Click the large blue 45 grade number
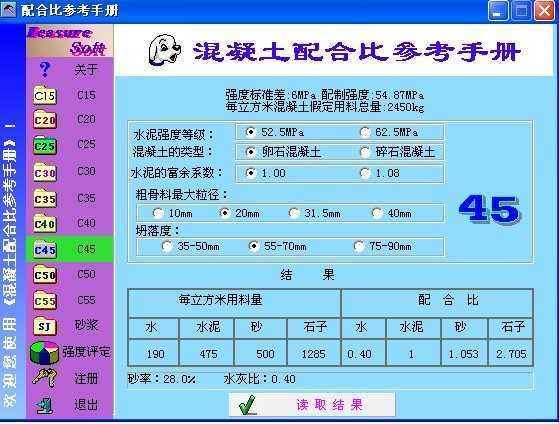Viewport: 559px width, 424px height. [489, 209]
